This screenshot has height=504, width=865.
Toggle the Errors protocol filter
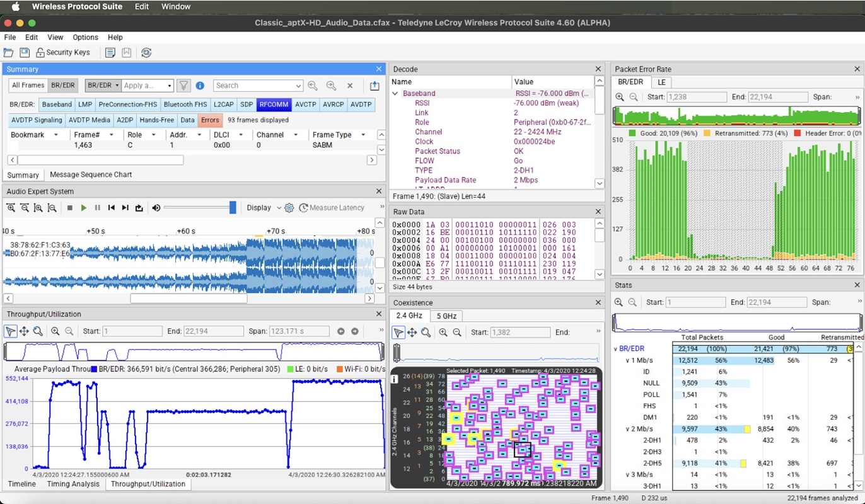[210, 120]
